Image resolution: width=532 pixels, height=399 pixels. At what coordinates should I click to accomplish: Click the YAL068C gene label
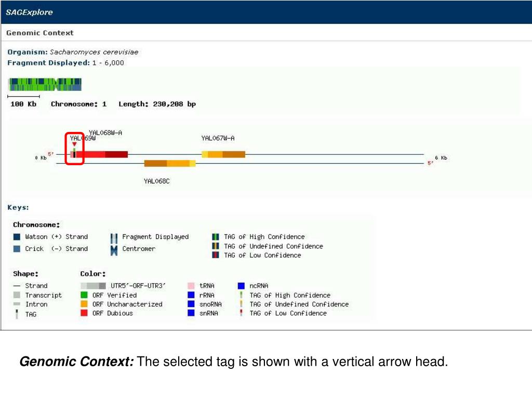pos(157,181)
